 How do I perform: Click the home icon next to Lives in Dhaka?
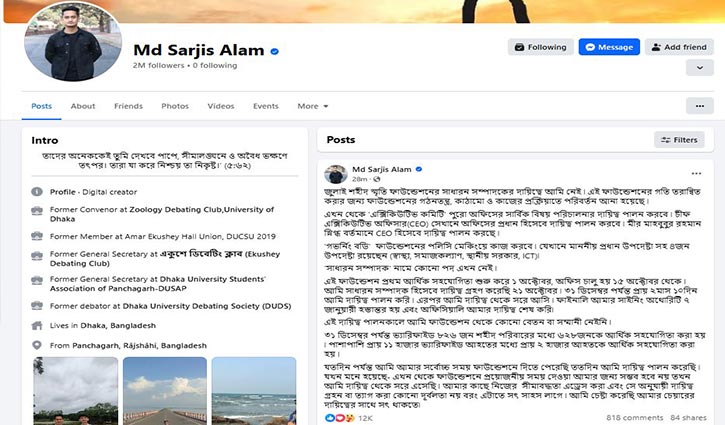[37, 325]
